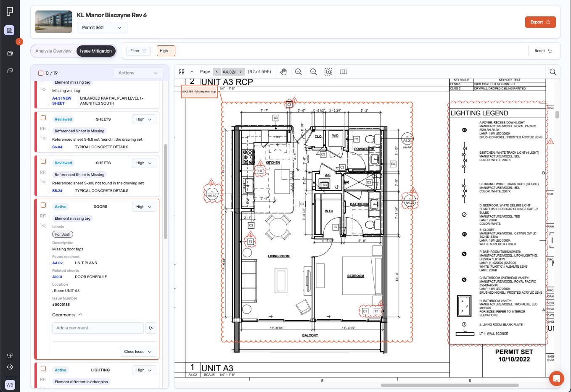This screenshot has width=571, height=392.
Task: Tick the checkbox for DOORS issue
Action: pyautogui.click(x=43, y=205)
